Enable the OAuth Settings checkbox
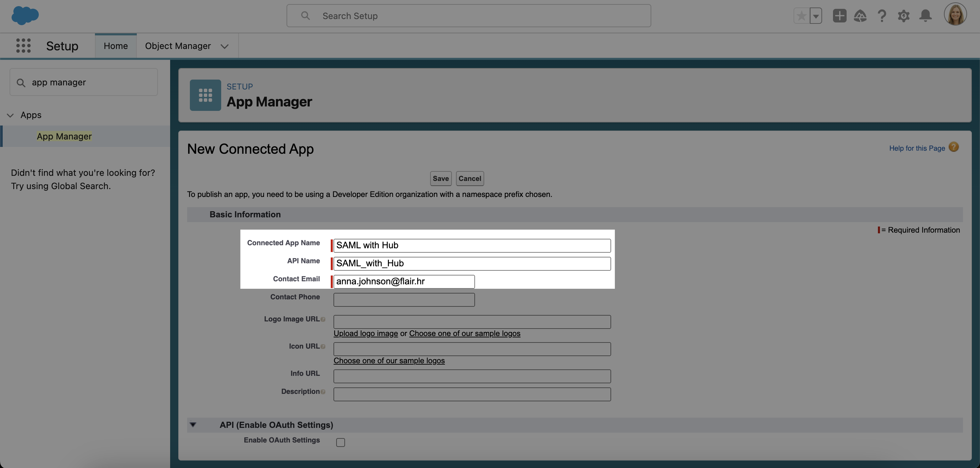Screen dimensions: 980x468 click(341, 441)
